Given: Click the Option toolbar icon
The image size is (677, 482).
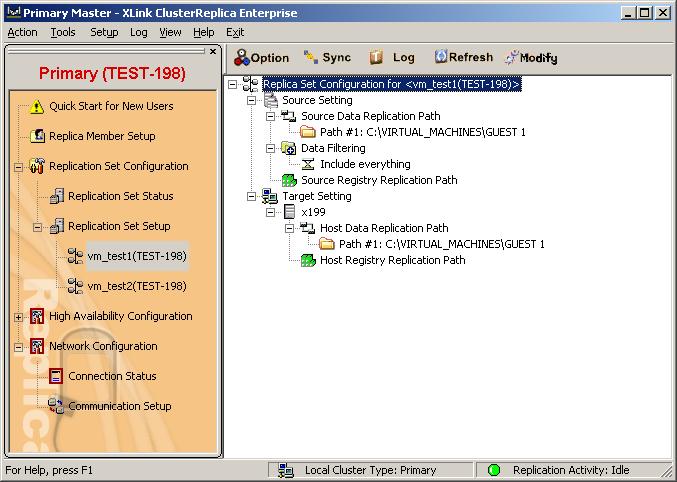Looking at the screenshot, I should tap(241, 58).
